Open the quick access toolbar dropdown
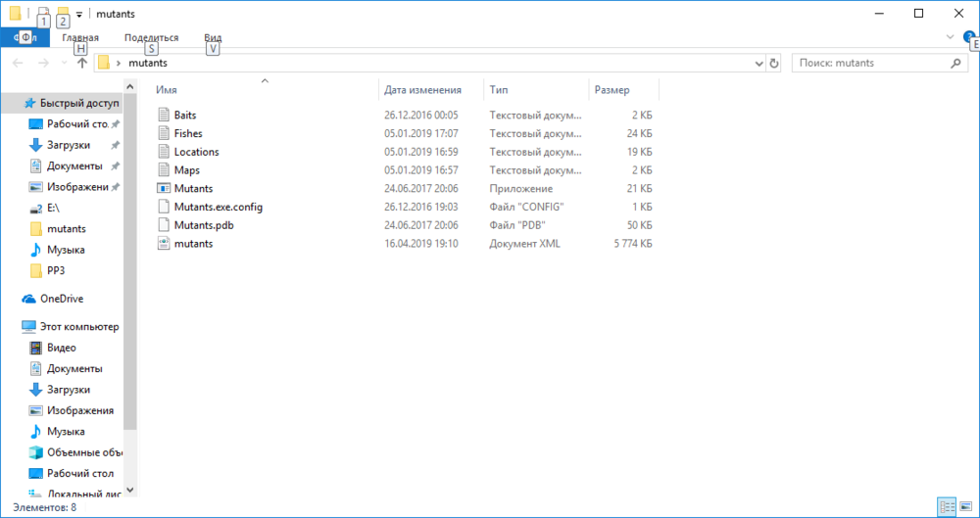The width and height of the screenshot is (980, 518). (x=79, y=14)
